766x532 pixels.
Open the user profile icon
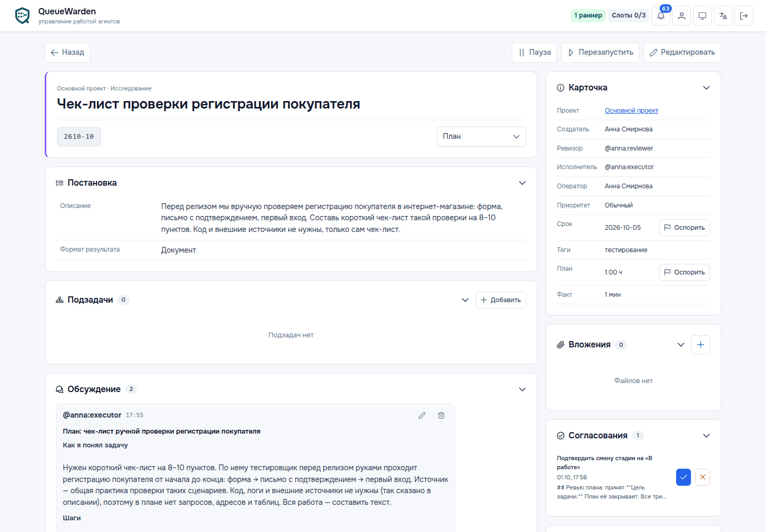pyautogui.click(x=681, y=16)
